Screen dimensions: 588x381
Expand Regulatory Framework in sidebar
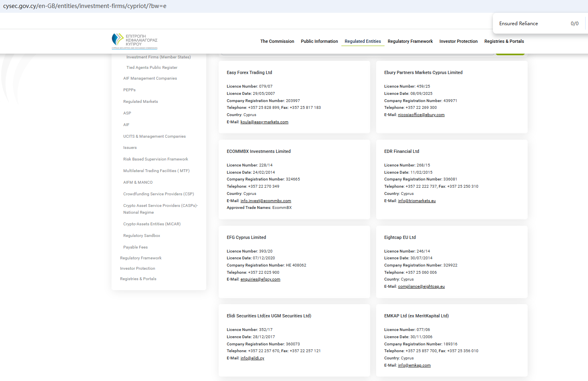pyautogui.click(x=141, y=258)
